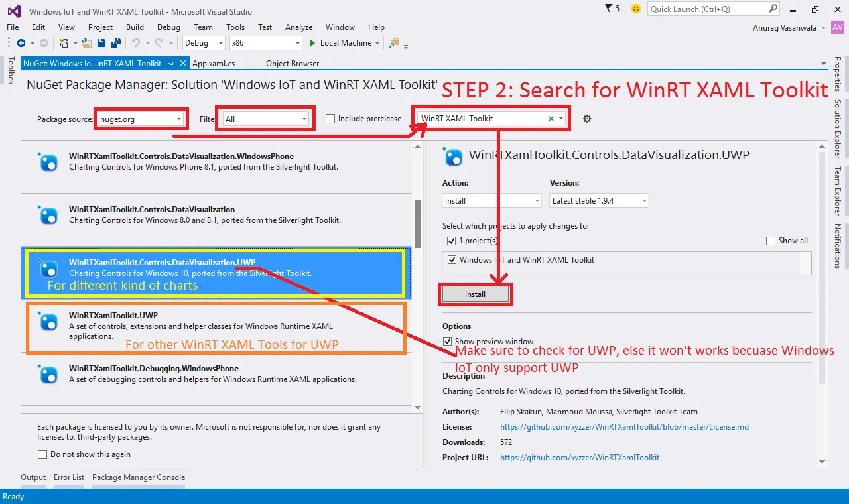Open the x86 platform dropdown
Viewport: 849px width, 504px height.
(265, 43)
